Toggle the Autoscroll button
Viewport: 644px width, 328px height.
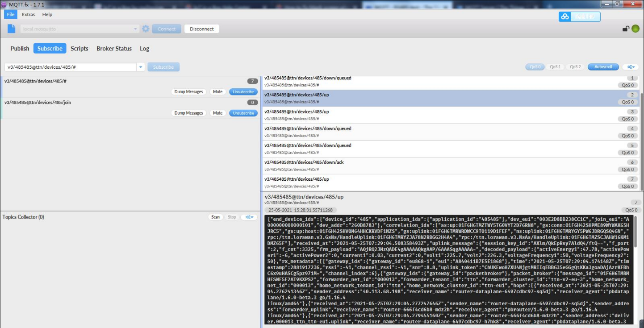(x=603, y=67)
